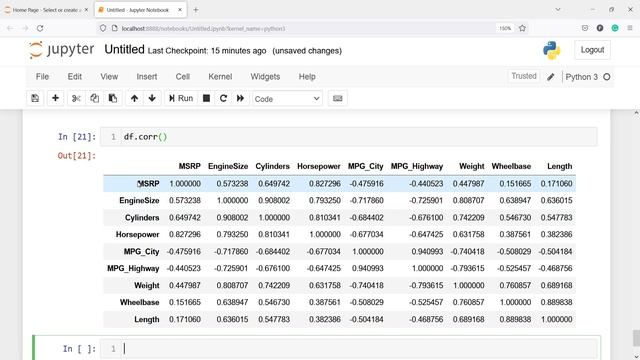Restart and run all cells fast-forward icon
Image resolution: width=640 pixels, height=360 pixels.
click(x=240, y=98)
